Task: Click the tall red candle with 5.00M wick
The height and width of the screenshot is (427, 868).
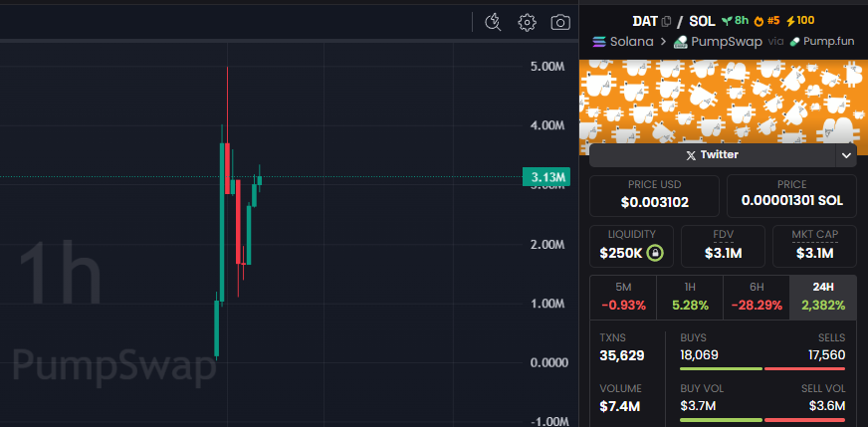Action: point(227,166)
